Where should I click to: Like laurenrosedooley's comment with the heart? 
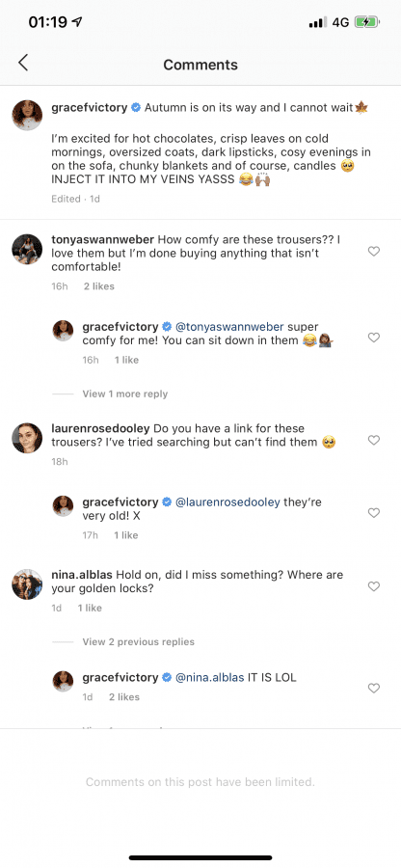pos(374,440)
